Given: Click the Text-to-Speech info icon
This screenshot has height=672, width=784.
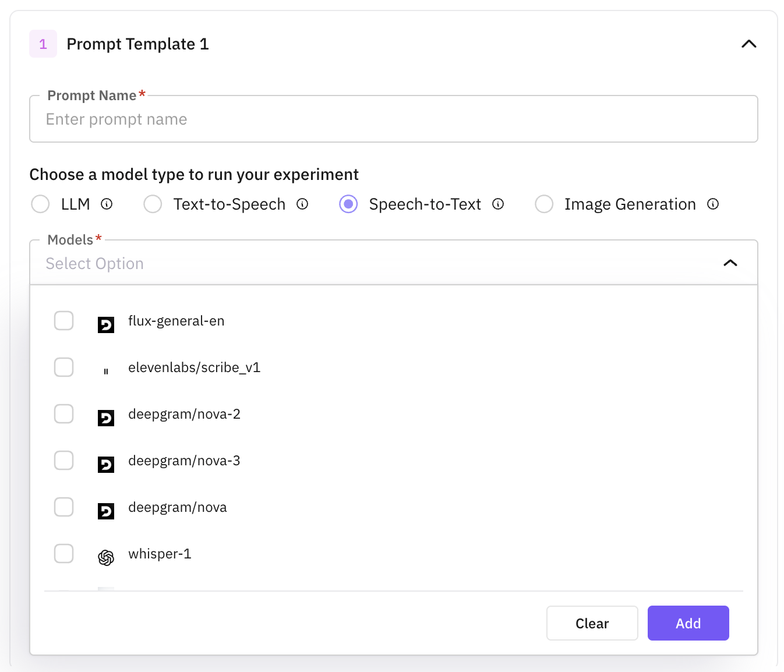Looking at the screenshot, I should (302, 204).
